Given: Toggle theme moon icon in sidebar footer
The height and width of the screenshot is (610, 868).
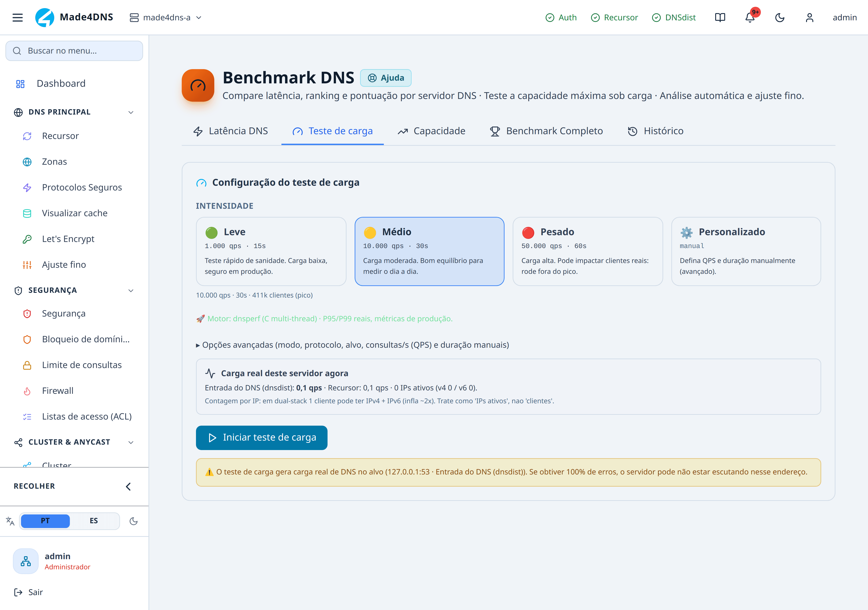Looking at the screenshot, I should coord(133,521).
